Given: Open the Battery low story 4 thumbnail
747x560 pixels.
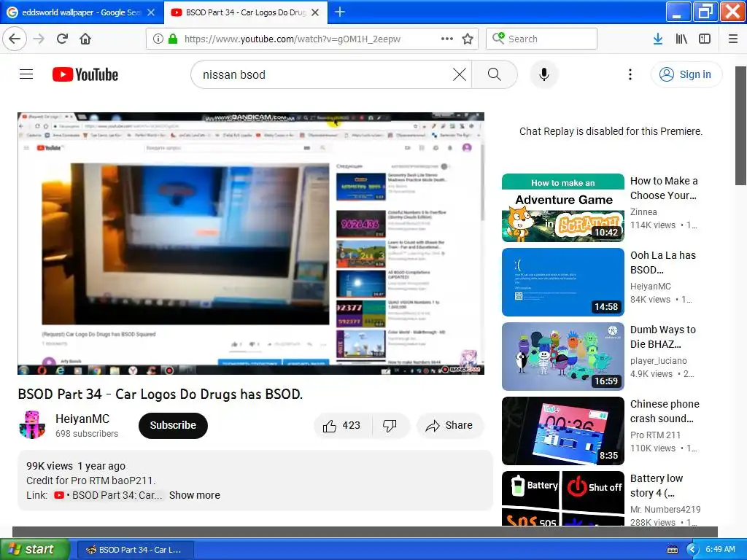Looking at the screenshot, I should tap(563, 499).
